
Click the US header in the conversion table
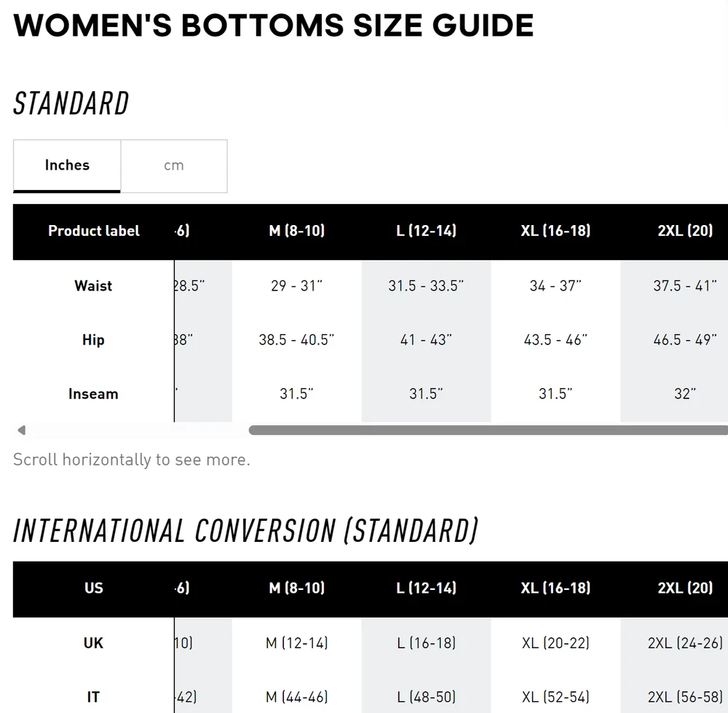coord(94,588)
